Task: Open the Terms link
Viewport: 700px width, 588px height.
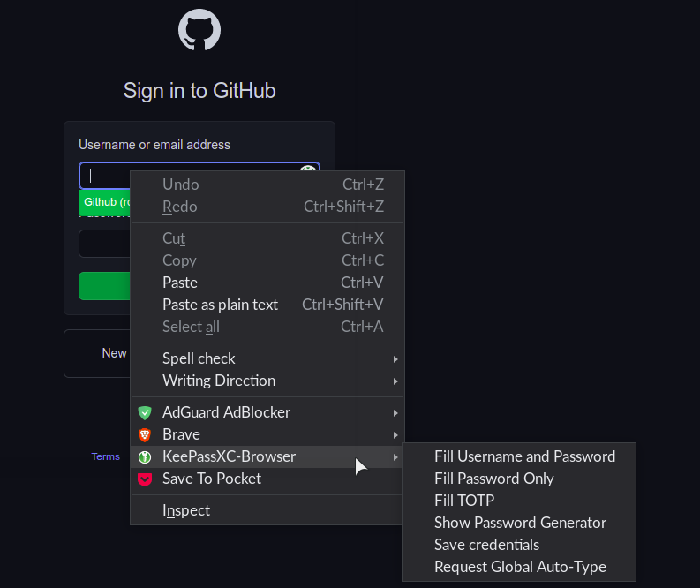Action: pyautogui.click(x=105, y=456)
